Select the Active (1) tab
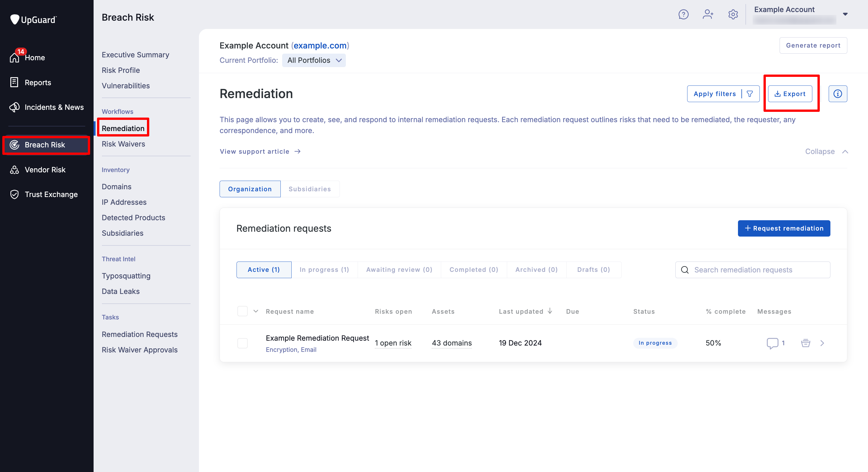 [264, 270]
